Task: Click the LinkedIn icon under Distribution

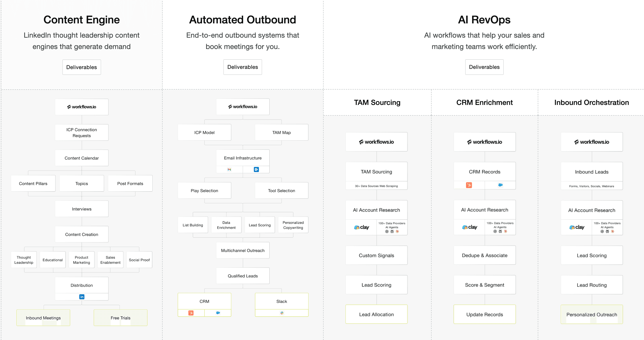Action: [82, 297]
